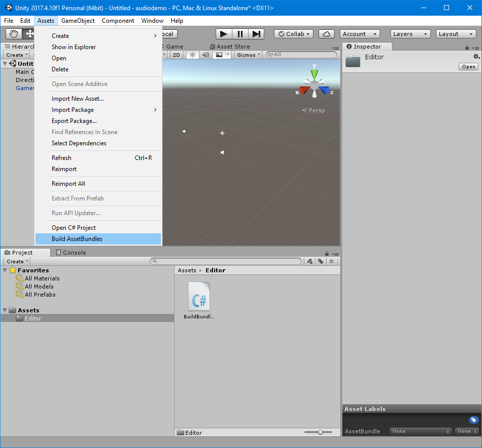Open the Collab dropdown

coord(294,34)
